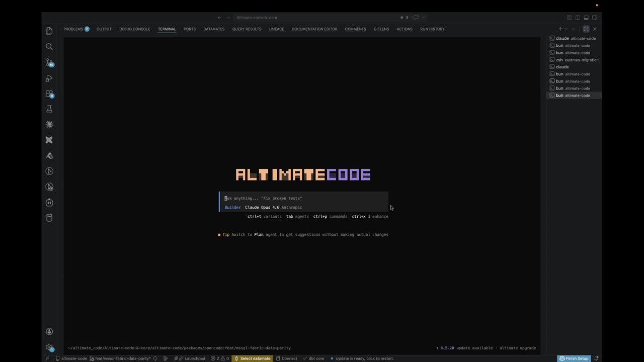The height and width of the screenshot is (362, 644).
Task: Click Connect in the status bar
Action: pos(287,358)
